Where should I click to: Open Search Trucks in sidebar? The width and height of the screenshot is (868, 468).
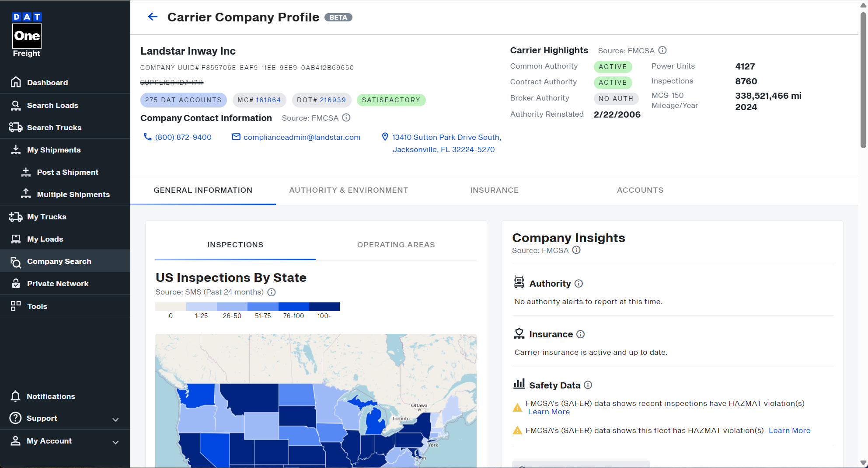click(x=54, y=128)
